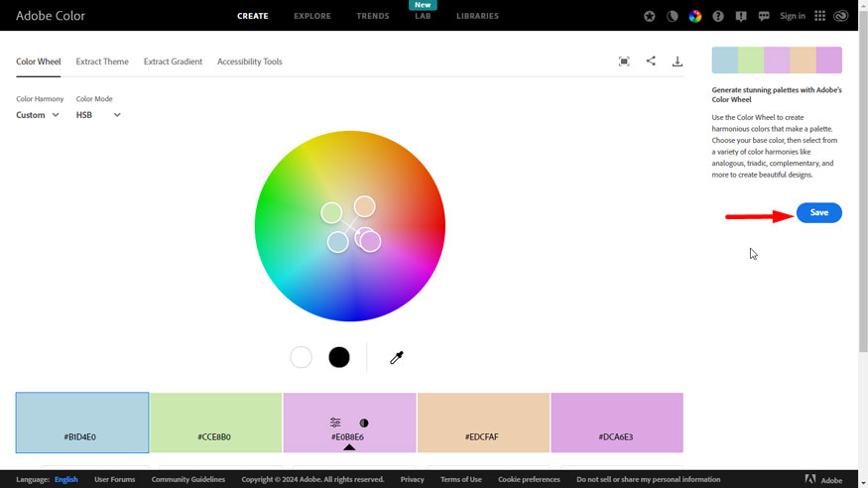Select the black background circle
This screenshot has width=868, height=488.
339,357
